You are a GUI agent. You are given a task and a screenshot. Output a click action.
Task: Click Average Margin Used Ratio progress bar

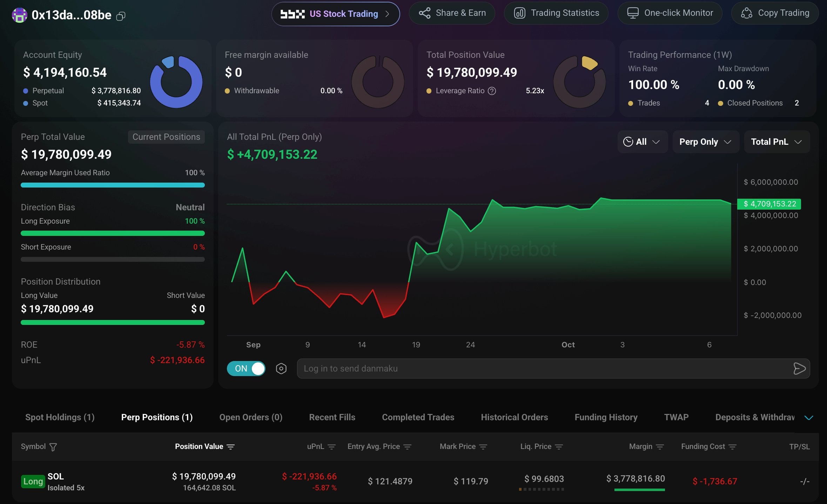click(113, 185)
